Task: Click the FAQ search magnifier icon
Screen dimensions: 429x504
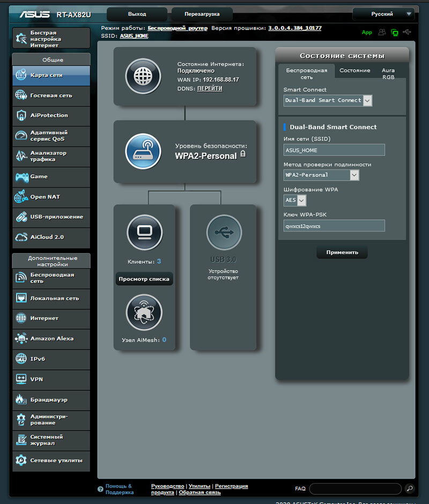Action: [410, 488]
